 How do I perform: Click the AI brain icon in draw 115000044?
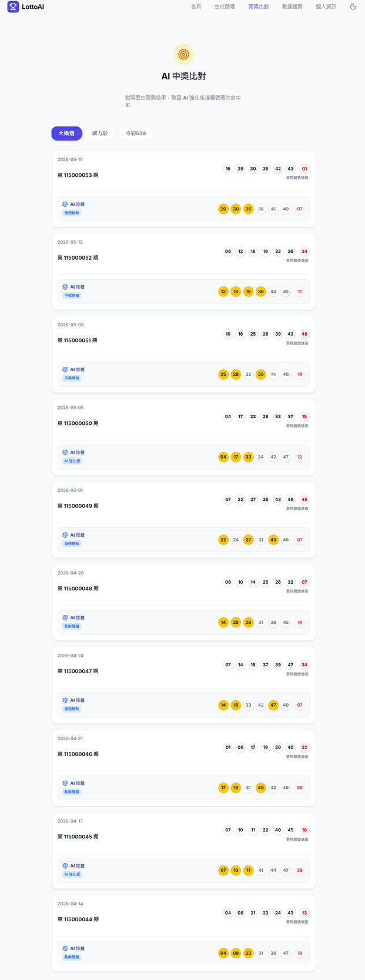coord(65,948)
